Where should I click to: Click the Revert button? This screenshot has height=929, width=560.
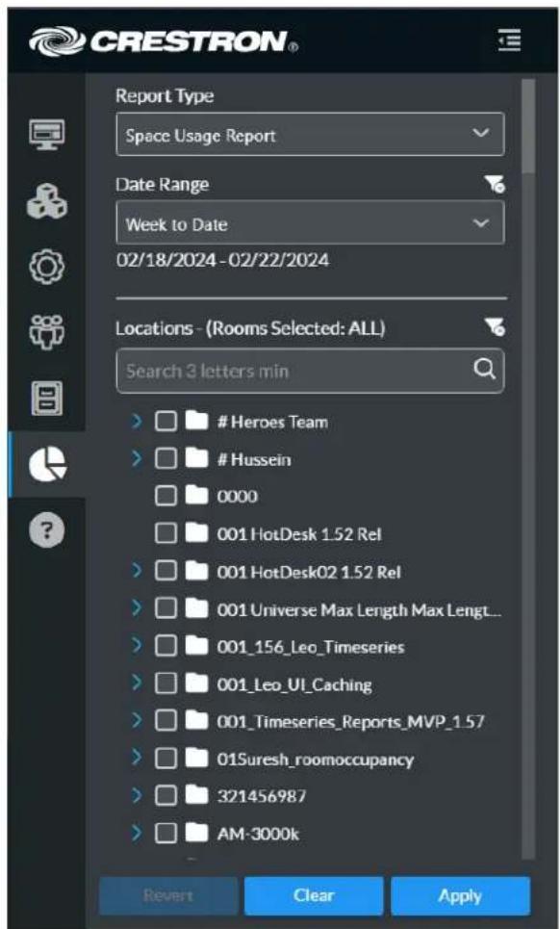[168, 896]
